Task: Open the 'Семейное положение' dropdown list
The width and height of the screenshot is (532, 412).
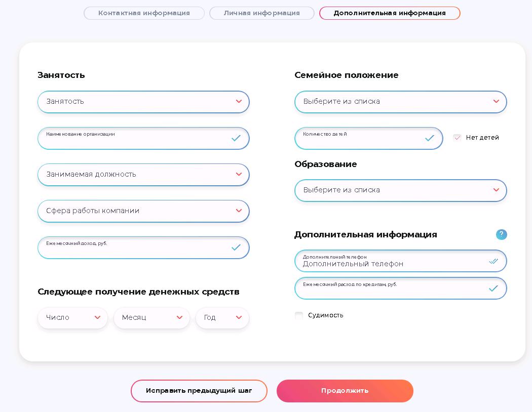Action: click(x=400, y=102)
